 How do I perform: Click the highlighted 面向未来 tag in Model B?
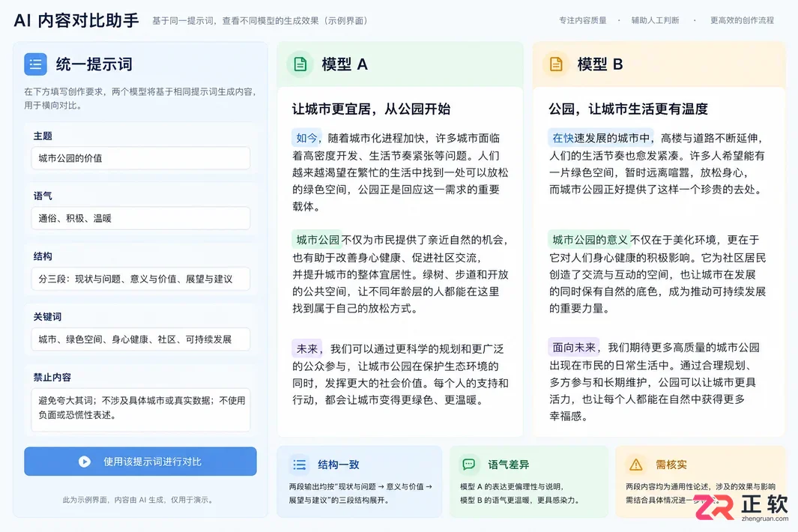point(574,347)
